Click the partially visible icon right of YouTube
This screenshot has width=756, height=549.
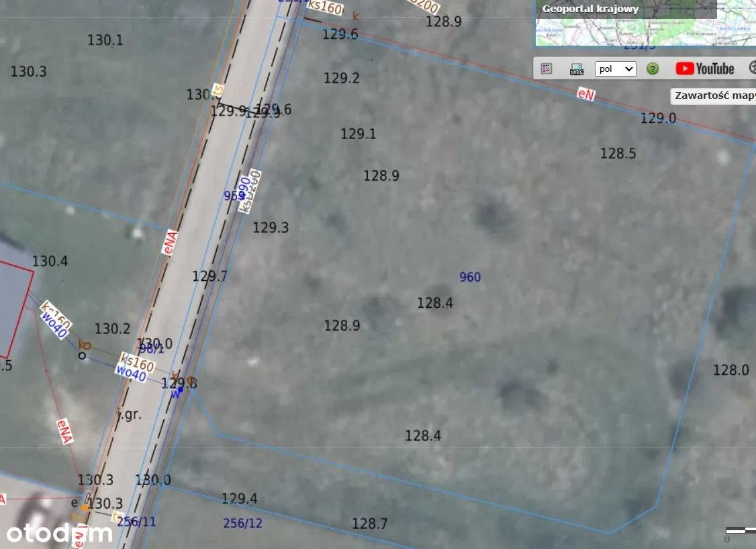[752, 69]
